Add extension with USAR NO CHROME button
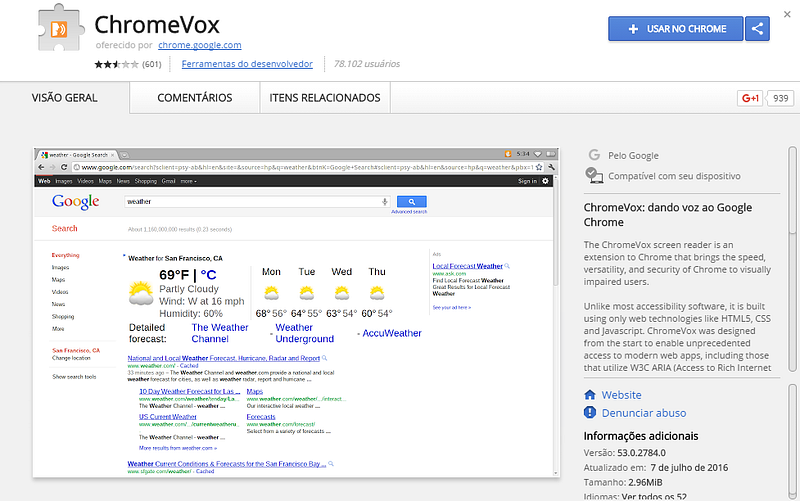 [676, 29]
